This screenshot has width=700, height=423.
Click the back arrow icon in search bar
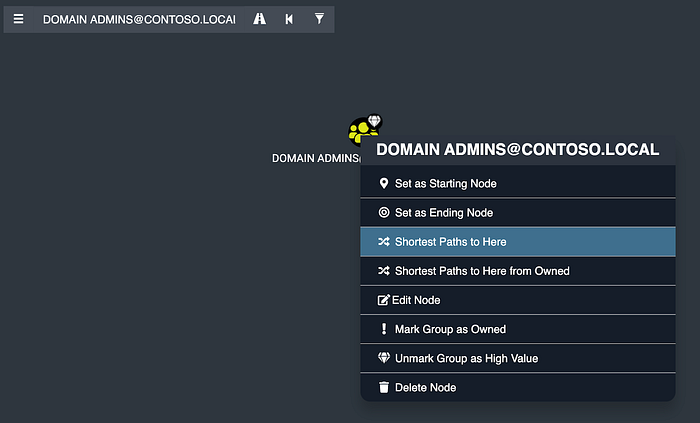tap(289, 19)
